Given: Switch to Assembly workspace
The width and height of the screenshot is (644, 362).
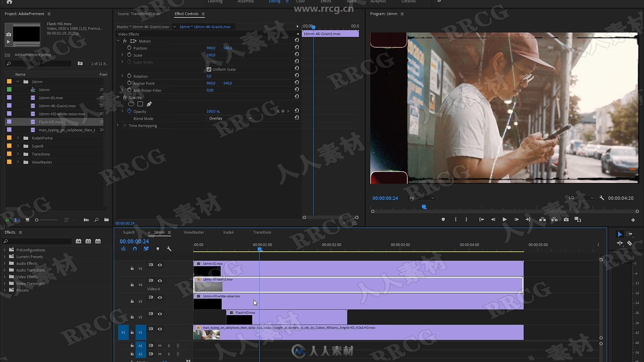Looking at the screenshot, I should [x=246, y=2].
